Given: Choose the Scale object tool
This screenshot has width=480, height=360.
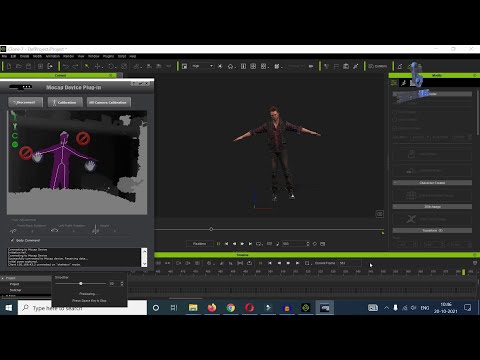Looking at the screenshot, I should coord(124,66).
